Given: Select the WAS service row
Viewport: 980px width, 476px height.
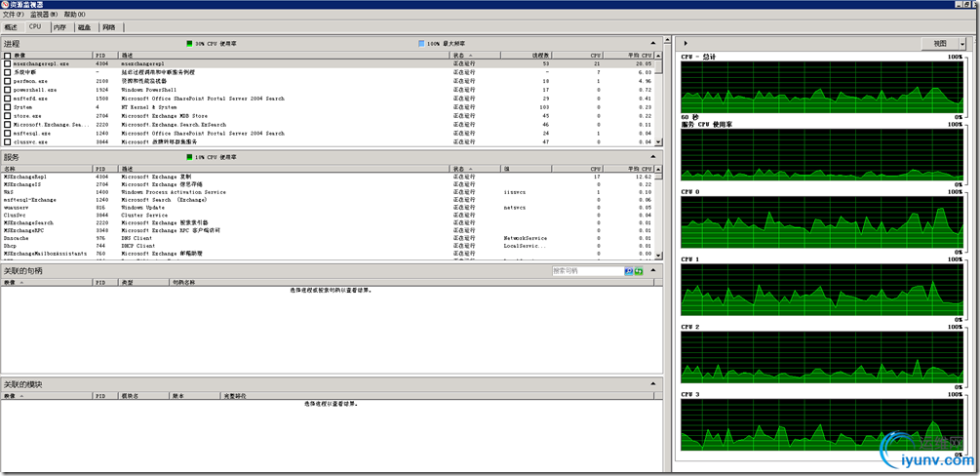Looking at the screenshot, I should click(328, 192).
